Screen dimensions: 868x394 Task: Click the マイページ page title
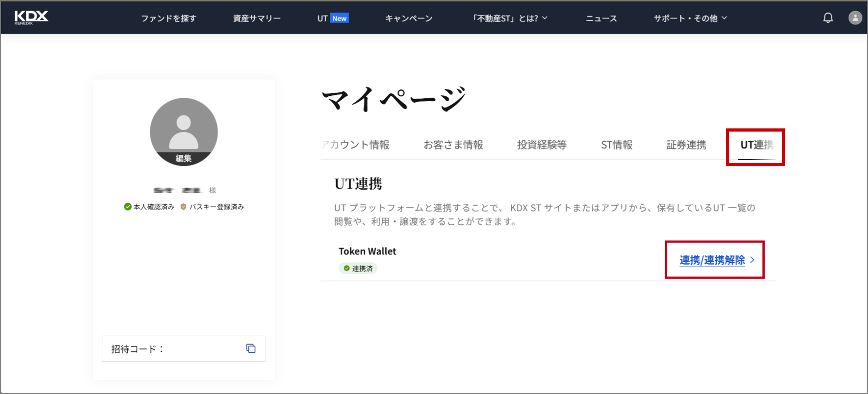(x=393, y=98)
